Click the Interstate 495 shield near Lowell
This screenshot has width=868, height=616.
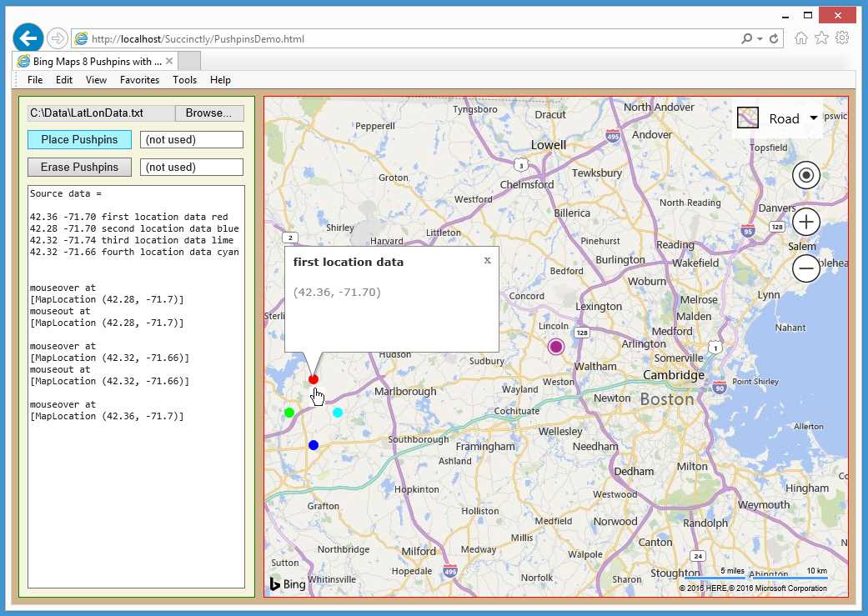[613, 136]
